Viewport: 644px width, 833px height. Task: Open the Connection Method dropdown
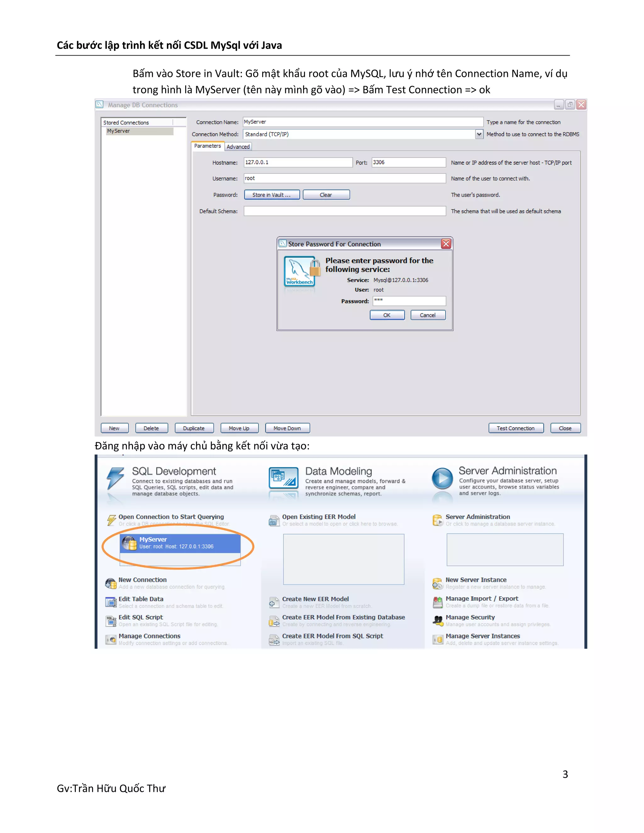(479, 134)
